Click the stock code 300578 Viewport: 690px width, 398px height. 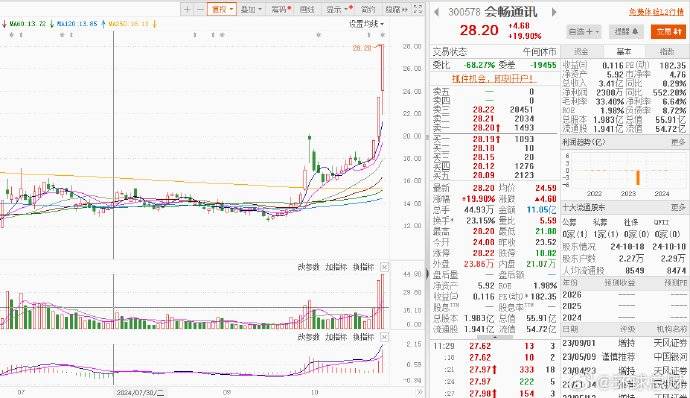[465, 12]
